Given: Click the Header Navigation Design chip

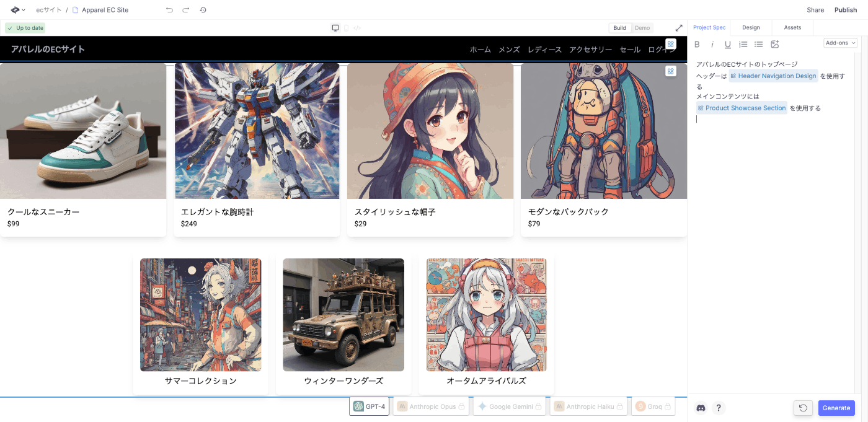Looking at the screenshot, I should [773, 76].
